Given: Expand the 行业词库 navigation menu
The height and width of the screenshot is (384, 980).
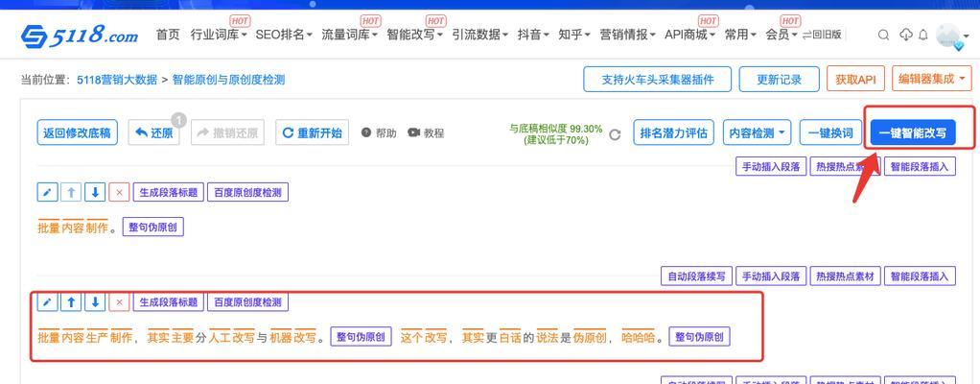Looking at the screenshot, I should 218,35.
